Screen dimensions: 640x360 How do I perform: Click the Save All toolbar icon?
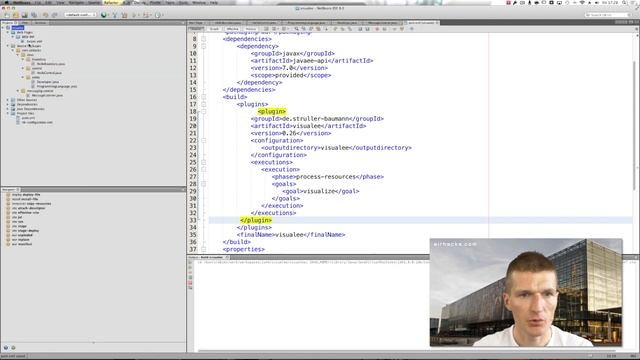tap(34, 15)
